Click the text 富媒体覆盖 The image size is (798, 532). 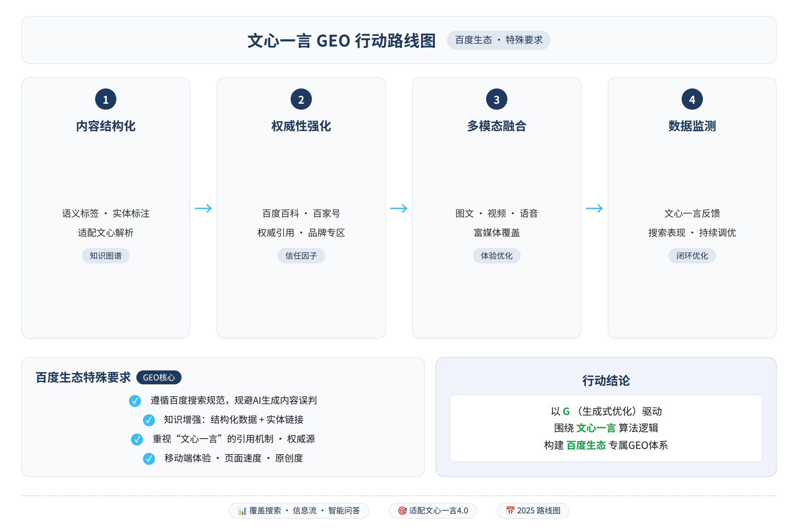[496, 233]
